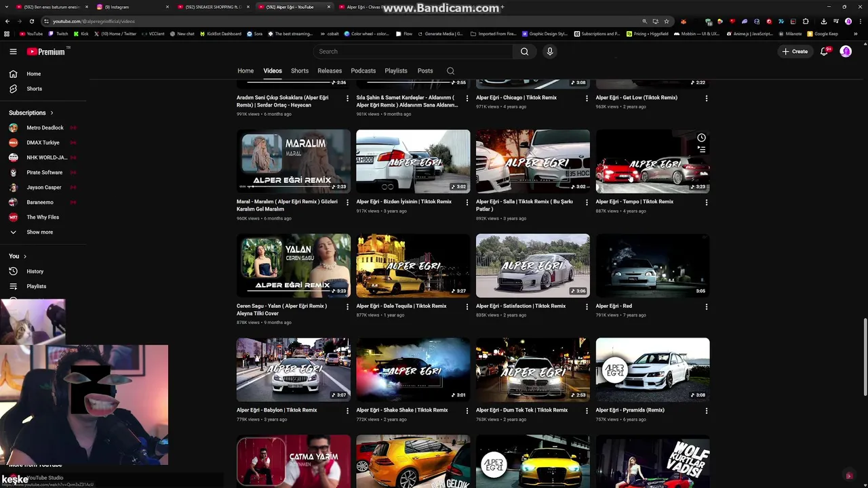Play the Maralım remix thumbnail
Image resolution: width=868 pixels, height=488 pixels.
[294, 161]
